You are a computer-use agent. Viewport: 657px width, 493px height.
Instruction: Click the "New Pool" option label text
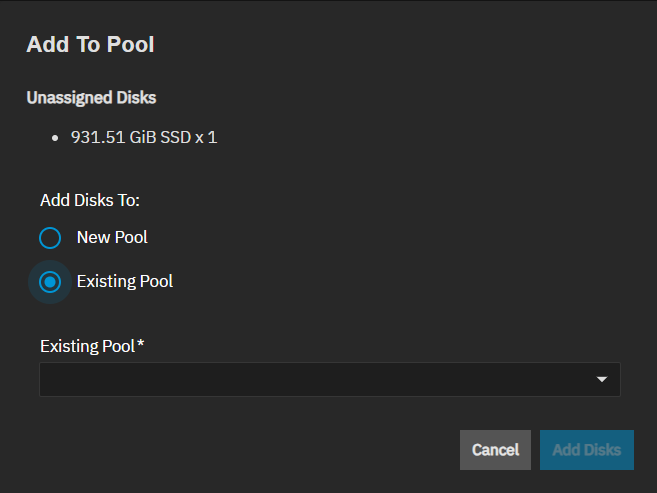tap(112, 238)
